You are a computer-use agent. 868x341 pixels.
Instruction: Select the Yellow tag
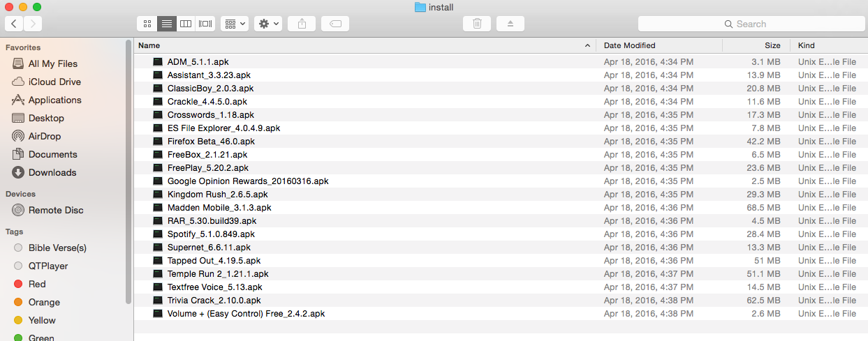click(x=42, y=320)
